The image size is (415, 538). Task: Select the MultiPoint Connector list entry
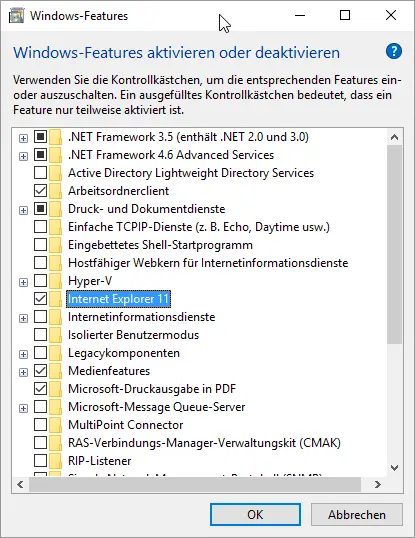point(126,425)
